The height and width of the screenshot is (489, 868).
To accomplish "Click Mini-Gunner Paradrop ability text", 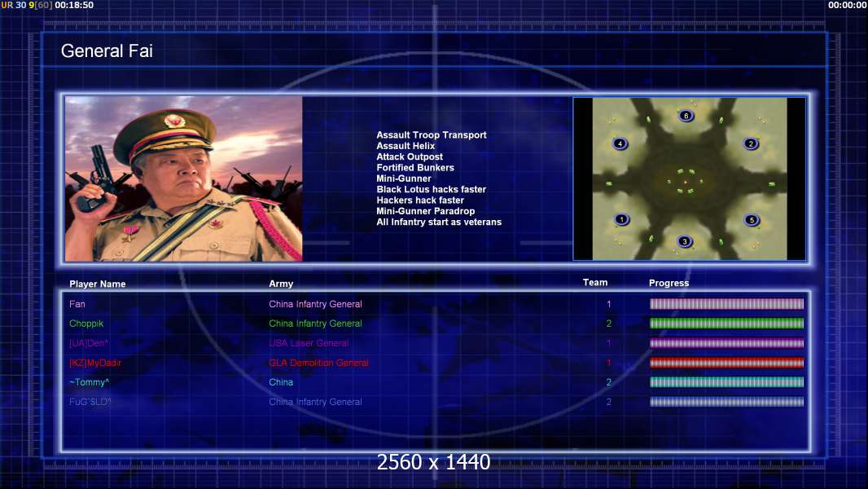I will click(426, 211).
